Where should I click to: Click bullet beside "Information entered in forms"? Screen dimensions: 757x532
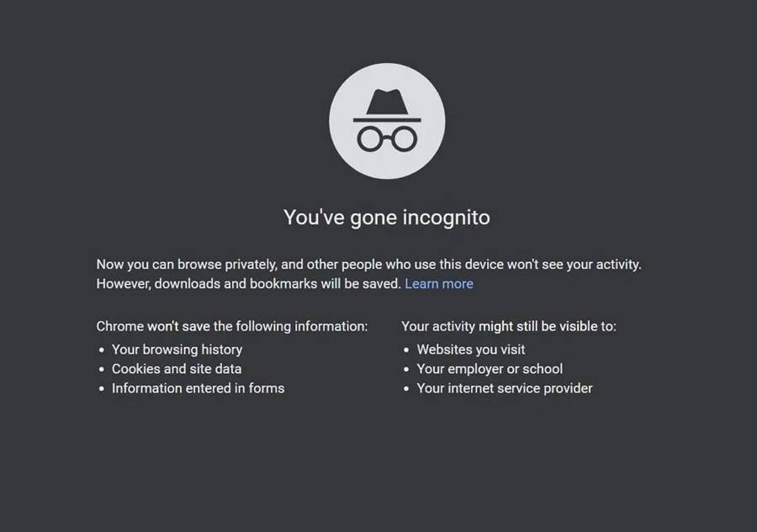[102, 389]
